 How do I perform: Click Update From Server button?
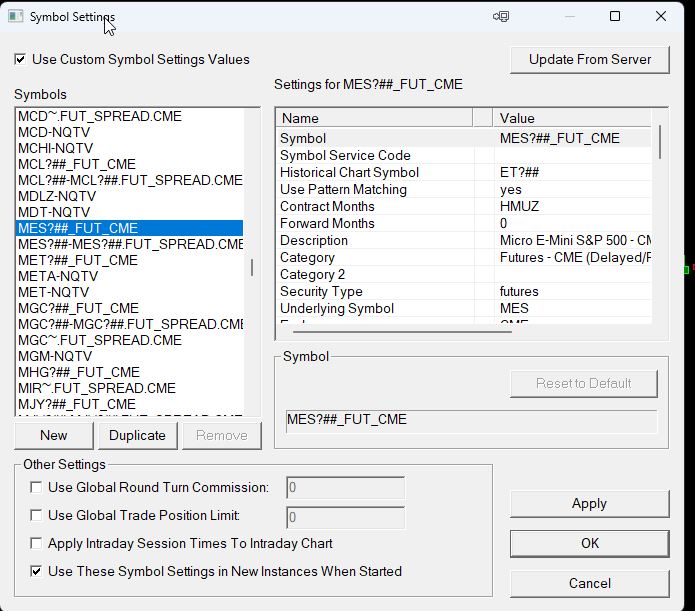click(x=590, y=59)
